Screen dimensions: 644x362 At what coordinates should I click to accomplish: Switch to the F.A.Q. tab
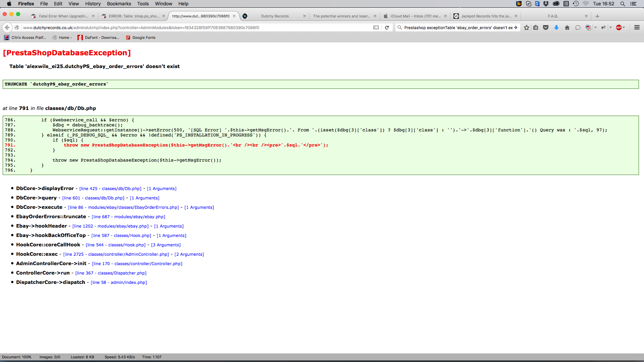[553, 16]
